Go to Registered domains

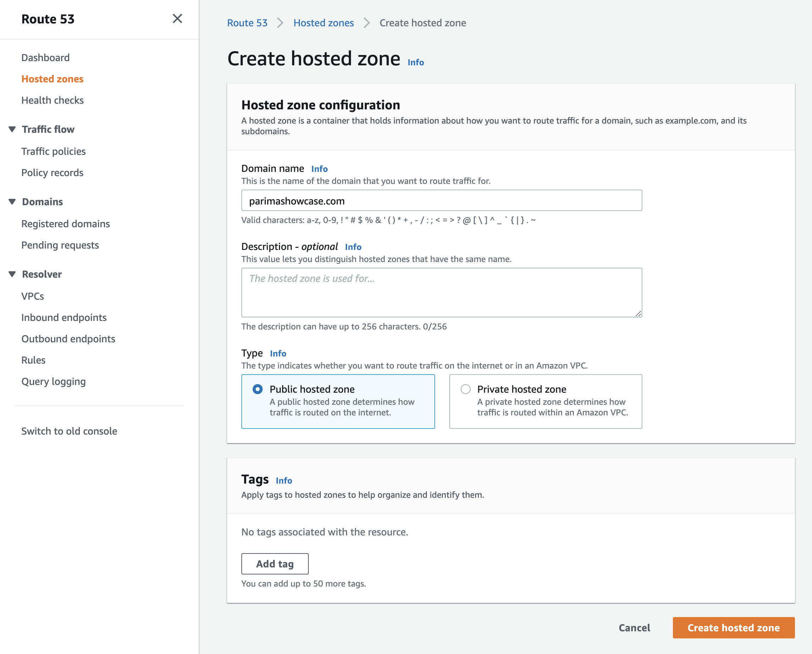click(66, 224)
